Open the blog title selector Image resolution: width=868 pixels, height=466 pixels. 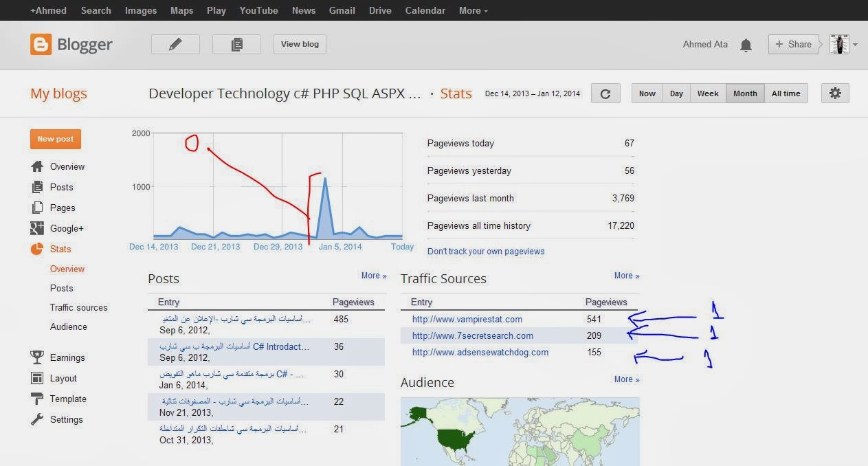(285, 93)
